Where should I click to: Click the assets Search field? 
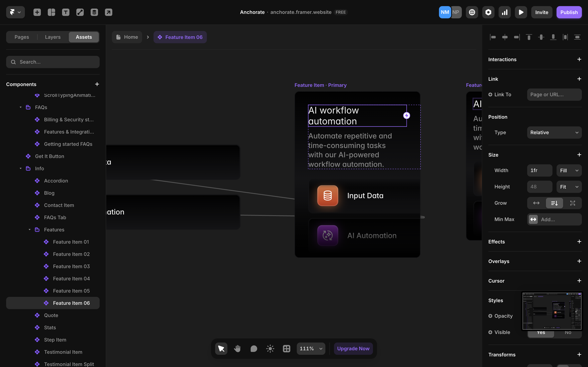(53, 62)
